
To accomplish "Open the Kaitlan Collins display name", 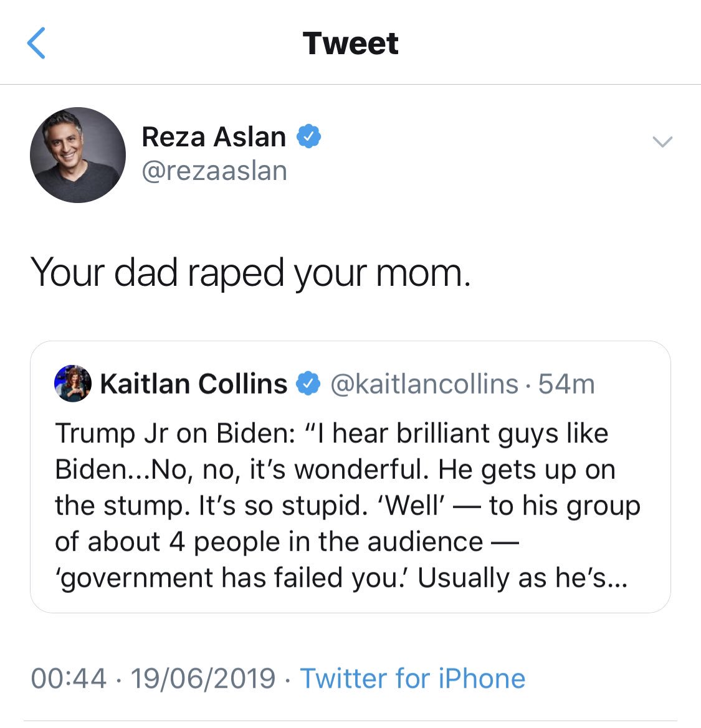I will (193, 384).
